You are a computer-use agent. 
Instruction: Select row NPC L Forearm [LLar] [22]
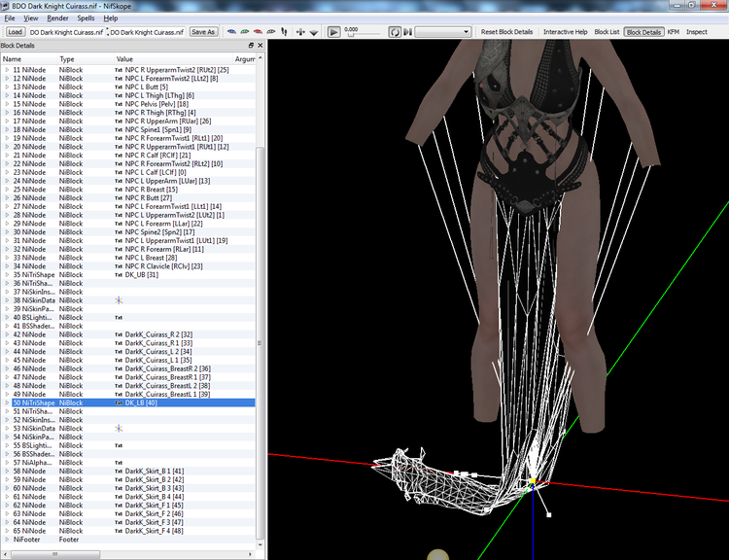click(128, 224)
